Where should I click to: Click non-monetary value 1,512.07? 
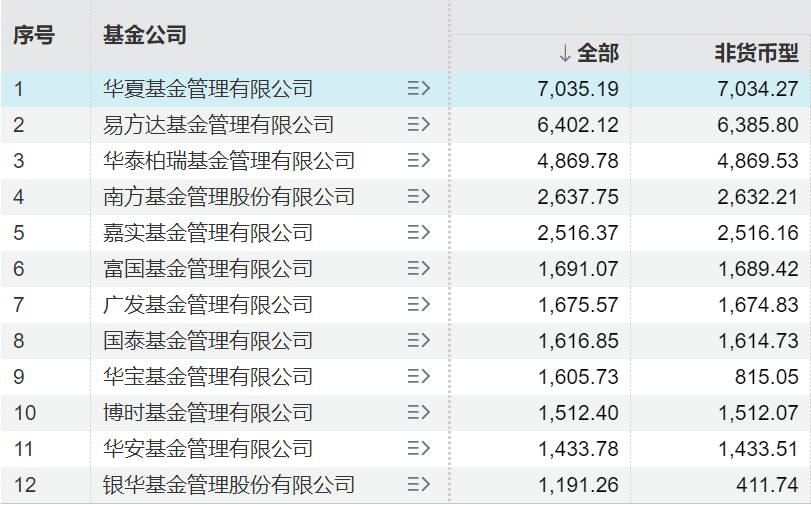click(x=758, y=413)
